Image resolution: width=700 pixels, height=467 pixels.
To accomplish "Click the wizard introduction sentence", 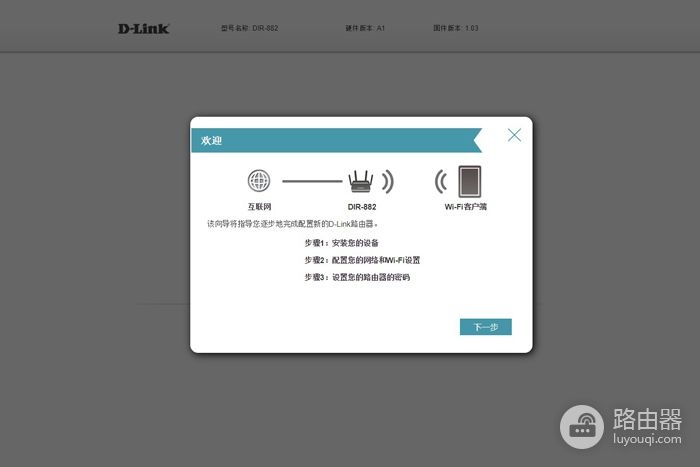I will pyautogui.click(x=292, y=224).
